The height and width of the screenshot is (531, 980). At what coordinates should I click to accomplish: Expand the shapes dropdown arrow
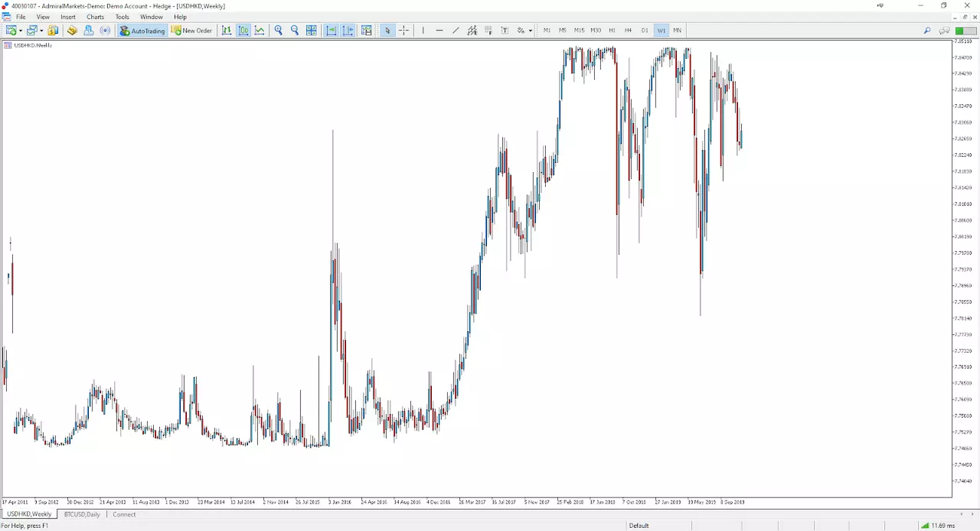531,31
